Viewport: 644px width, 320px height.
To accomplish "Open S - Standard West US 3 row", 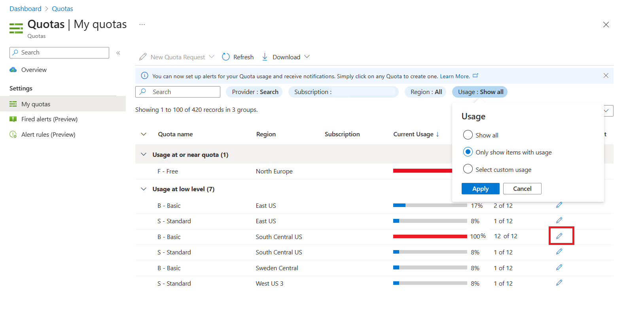I will (374, 284).
